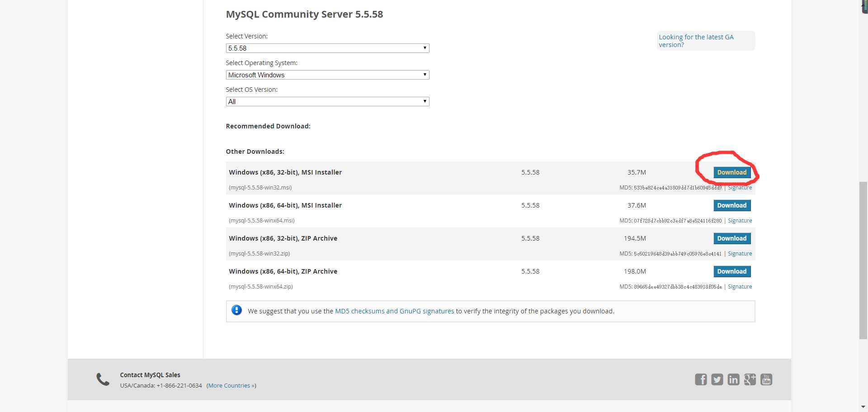Click the 'Windows (x86, 64-bit), MSI Installer' title
868x412 pixels.
[285, 205]
